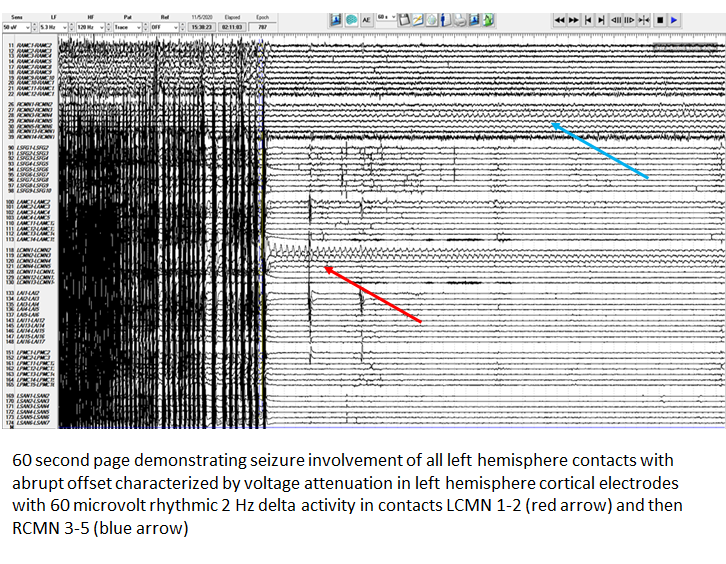
Task: Select the RAMC1-RAMC2 channel label
Action: pos(31,46)
